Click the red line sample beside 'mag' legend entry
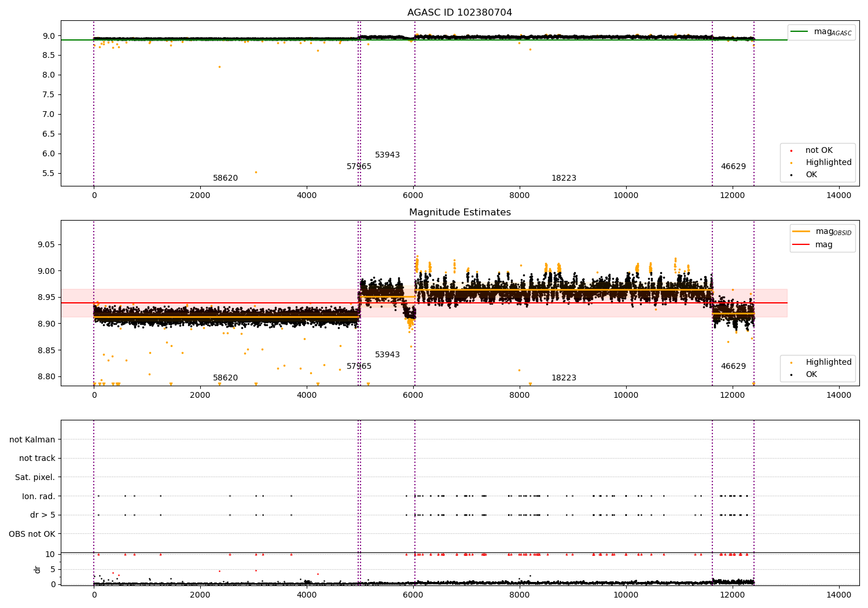The image size is (868, 608). (801, 245)
